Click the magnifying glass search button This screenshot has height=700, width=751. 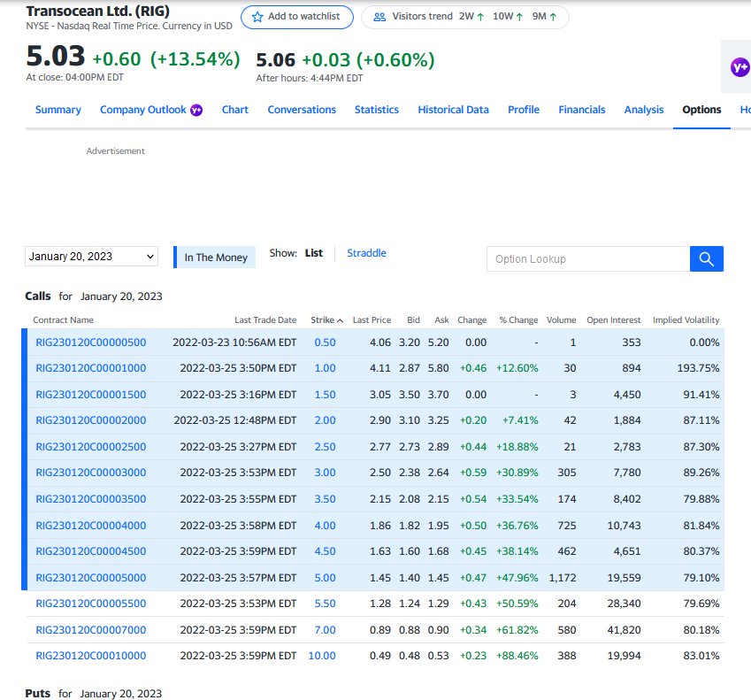pos(707,258)
